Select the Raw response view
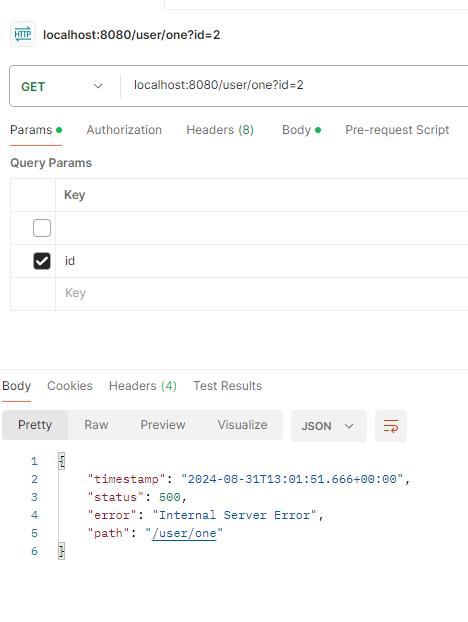The image size is (468, 622). (x=96, y=425)
